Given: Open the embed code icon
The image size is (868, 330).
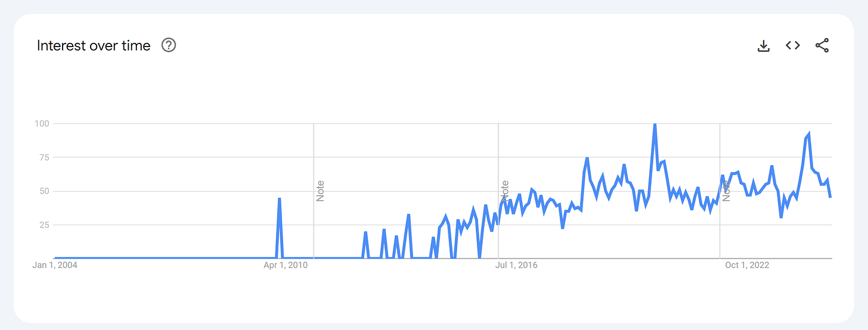Looking at the screenshot, I should coord(792,45).
